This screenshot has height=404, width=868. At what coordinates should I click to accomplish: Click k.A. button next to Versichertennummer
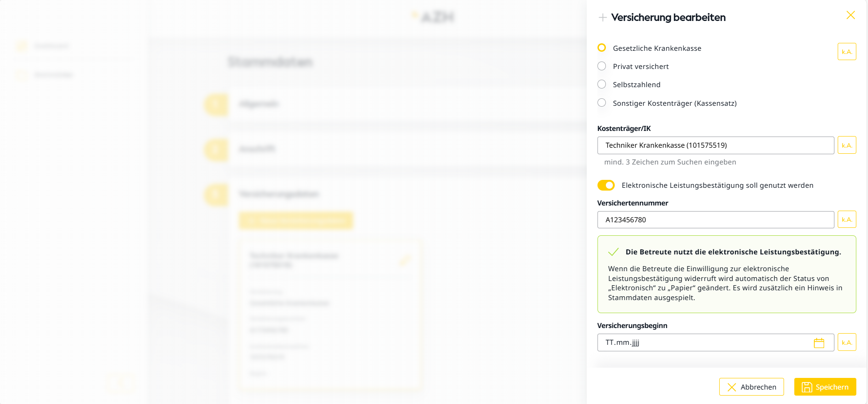point(847,219)
